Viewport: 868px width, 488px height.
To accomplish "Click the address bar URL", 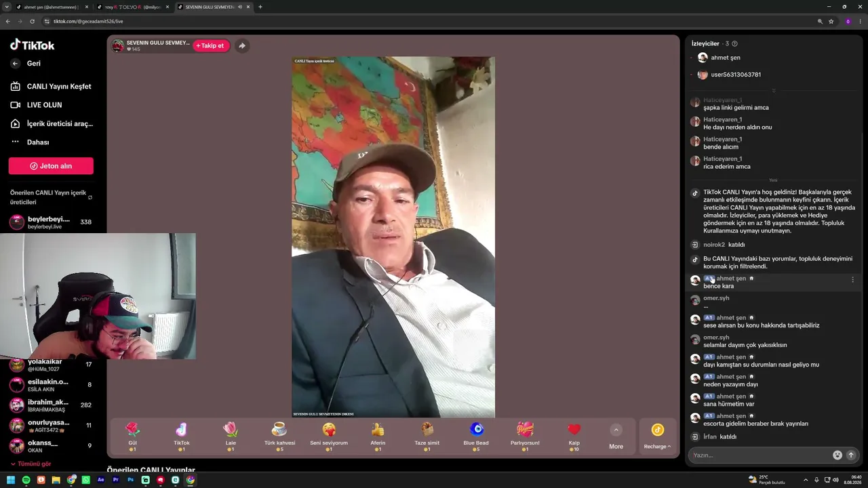I will coord(88,21).
